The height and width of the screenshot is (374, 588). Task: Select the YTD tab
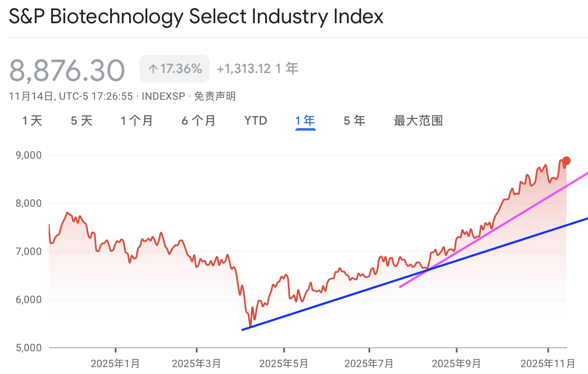coord(256,121)
